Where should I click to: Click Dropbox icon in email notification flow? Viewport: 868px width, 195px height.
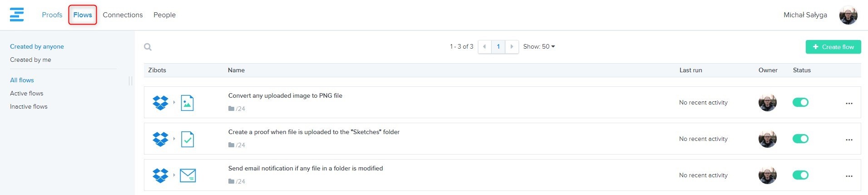click(160, 175)
